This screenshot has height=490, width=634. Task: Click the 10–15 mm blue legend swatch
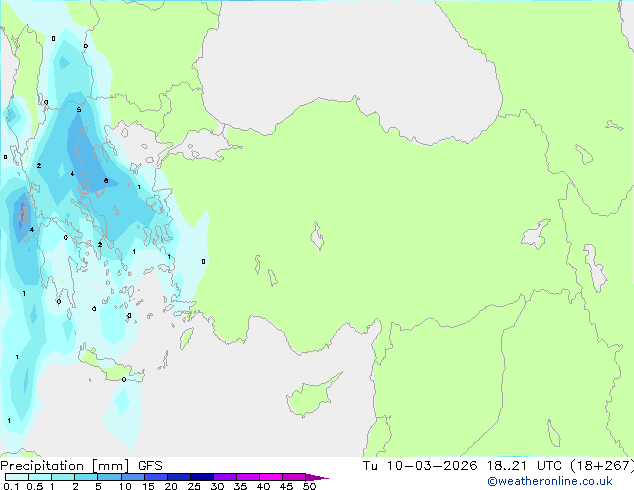coord(133,477)
